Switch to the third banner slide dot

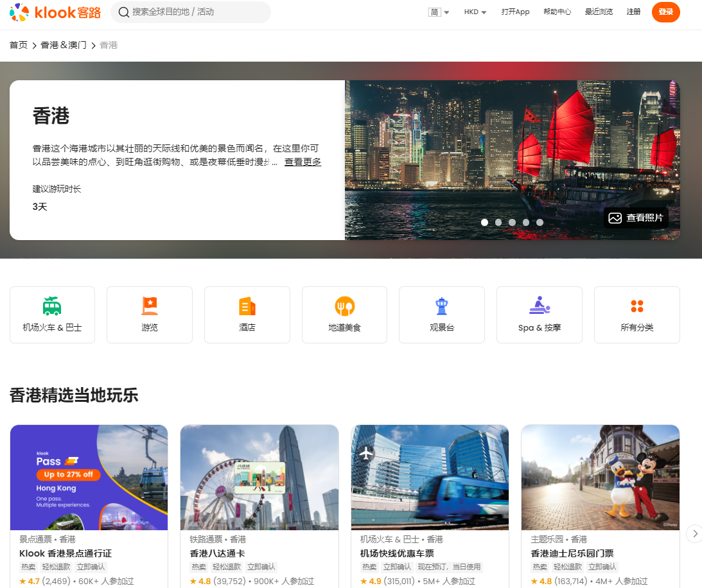(x=512, y=222)
